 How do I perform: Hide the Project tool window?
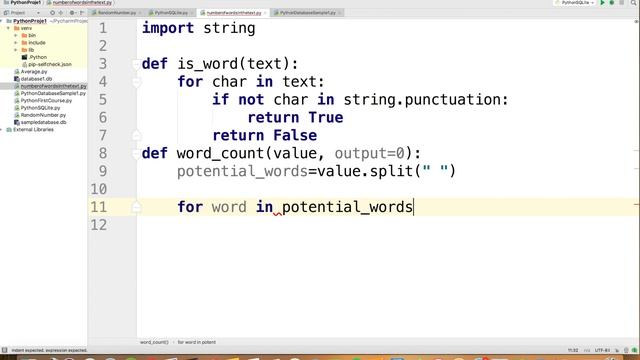(x=82, y=13)
